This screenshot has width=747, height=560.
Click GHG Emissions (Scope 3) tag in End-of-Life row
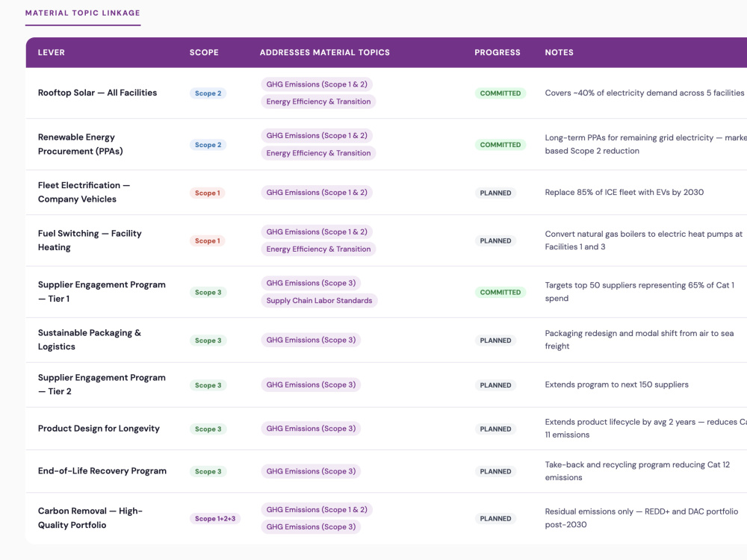click(x=311, y=471)
